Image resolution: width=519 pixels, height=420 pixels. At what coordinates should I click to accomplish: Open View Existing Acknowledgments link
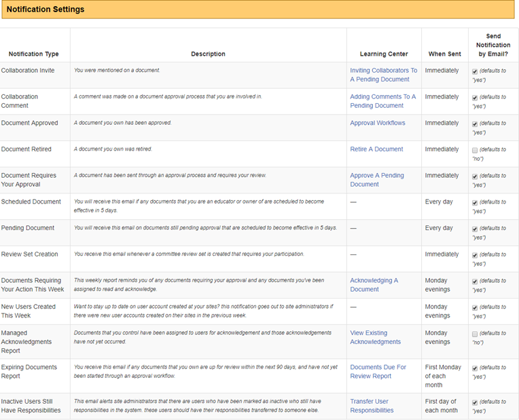pos(376,337)
